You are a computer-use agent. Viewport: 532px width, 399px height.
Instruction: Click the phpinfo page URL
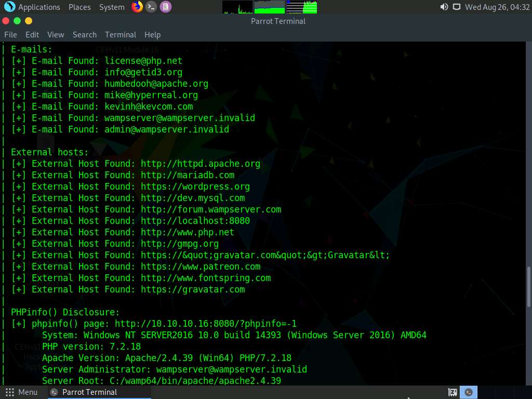pos(206,324)
